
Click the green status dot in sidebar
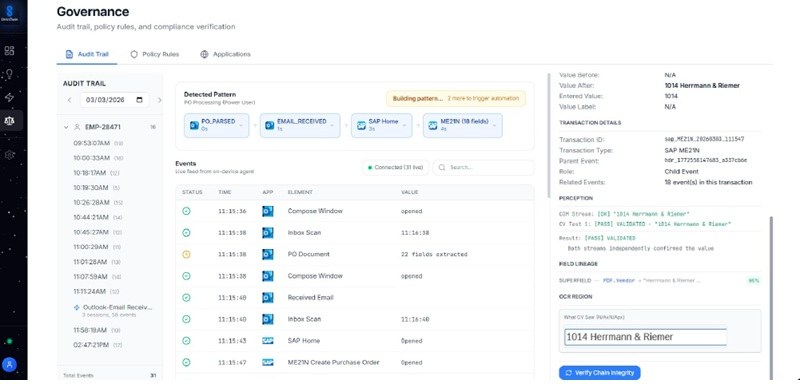click(x=9, y=341)
